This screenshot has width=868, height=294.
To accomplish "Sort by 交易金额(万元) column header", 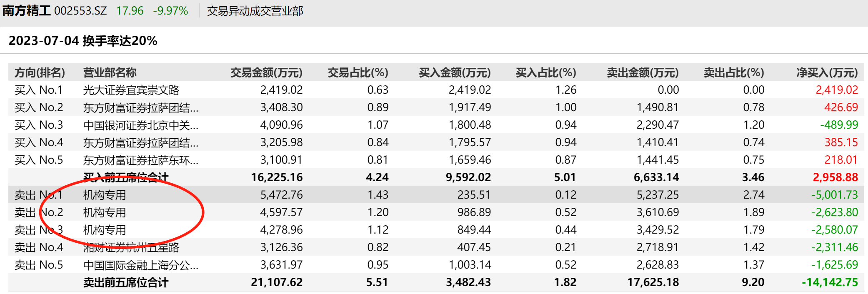I will tap(266, 72).
